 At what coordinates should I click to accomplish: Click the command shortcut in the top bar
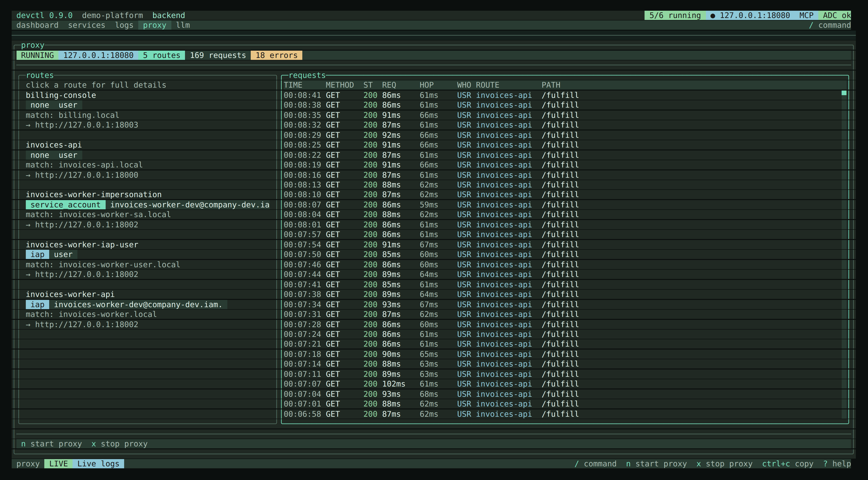pyautogui.click(x=830, y=25)
